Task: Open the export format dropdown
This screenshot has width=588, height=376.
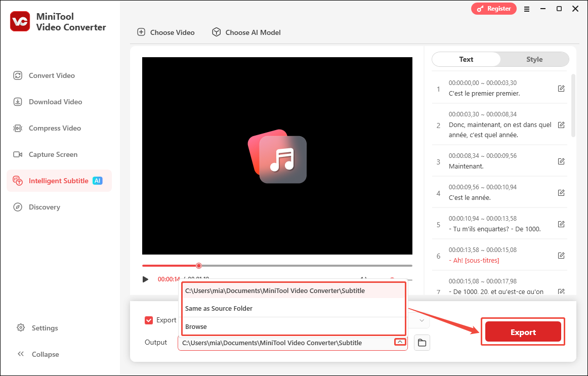Action: pyautogui.click(x=421, y=320)
